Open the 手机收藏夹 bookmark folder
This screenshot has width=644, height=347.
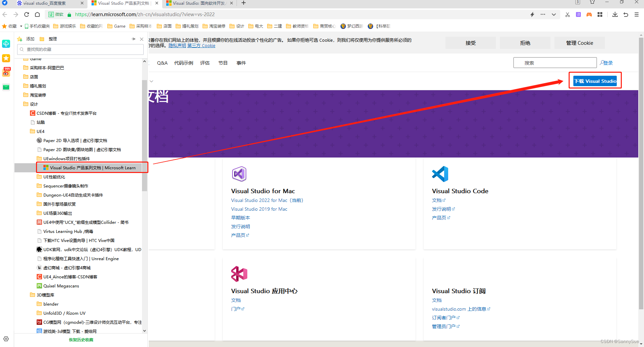tap(37, 26)
